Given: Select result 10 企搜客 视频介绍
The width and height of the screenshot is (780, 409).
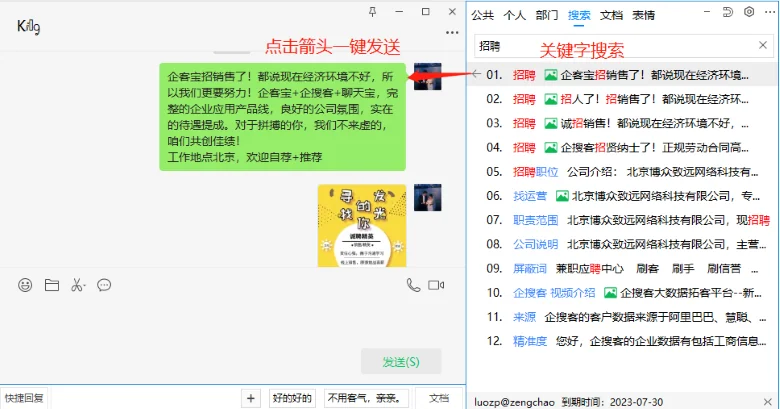Looking at the screenshot, I should [622, 293].
